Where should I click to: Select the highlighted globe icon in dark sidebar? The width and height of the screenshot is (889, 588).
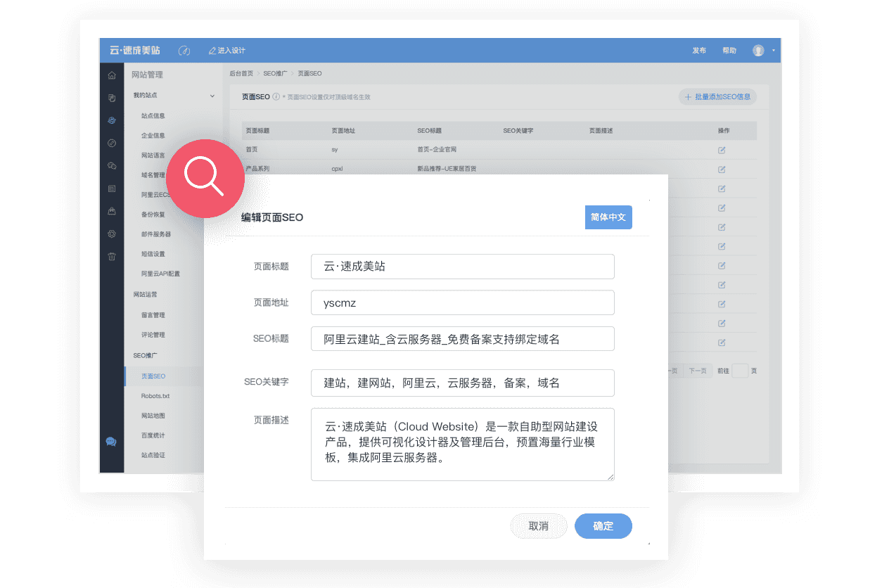[111, 120]
